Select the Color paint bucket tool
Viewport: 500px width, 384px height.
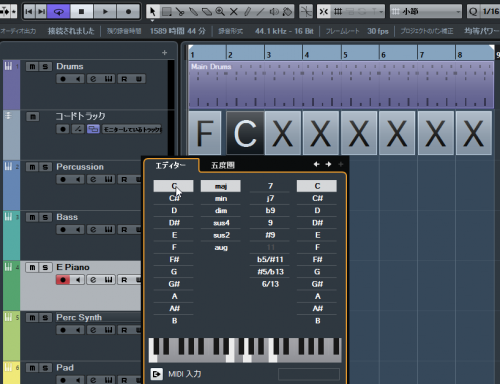pos(287,12)
